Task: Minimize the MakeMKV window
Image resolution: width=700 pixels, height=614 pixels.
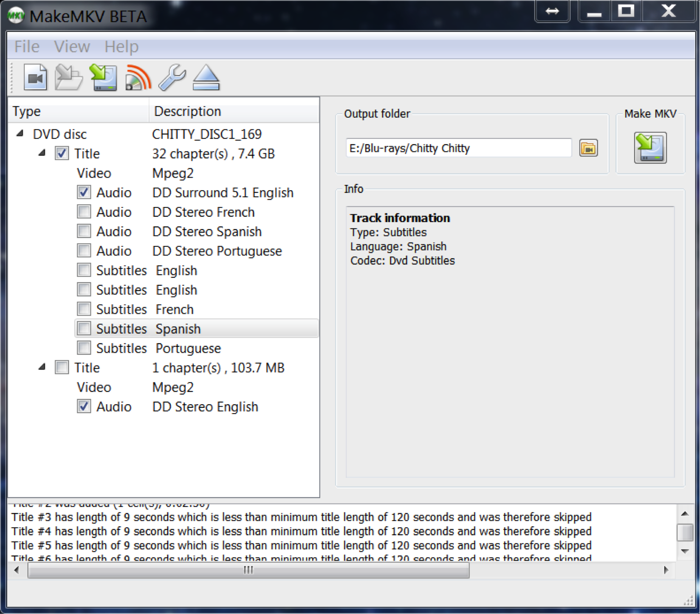Action: click(x=595, y=11)
